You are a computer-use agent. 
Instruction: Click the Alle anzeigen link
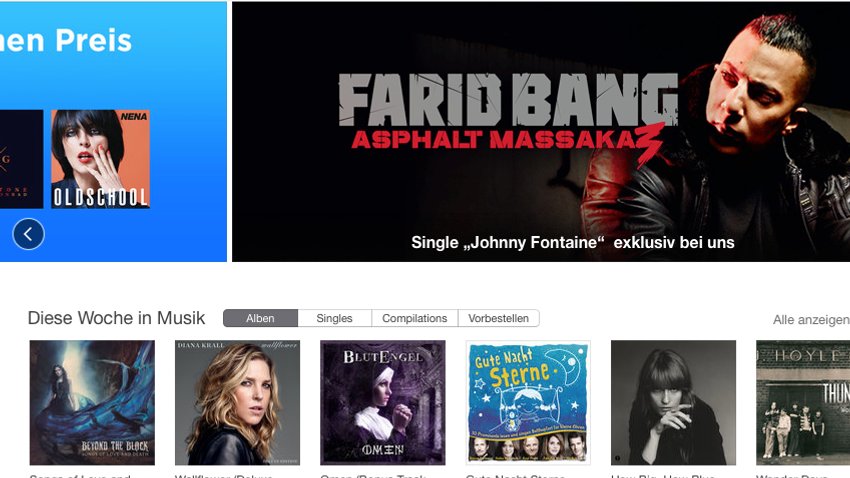coord(811,320)
